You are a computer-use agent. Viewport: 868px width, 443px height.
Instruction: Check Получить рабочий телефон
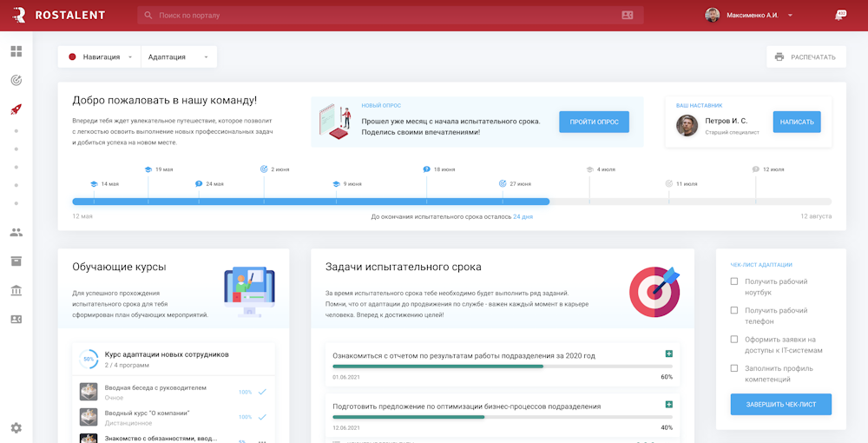pos(734,310)
